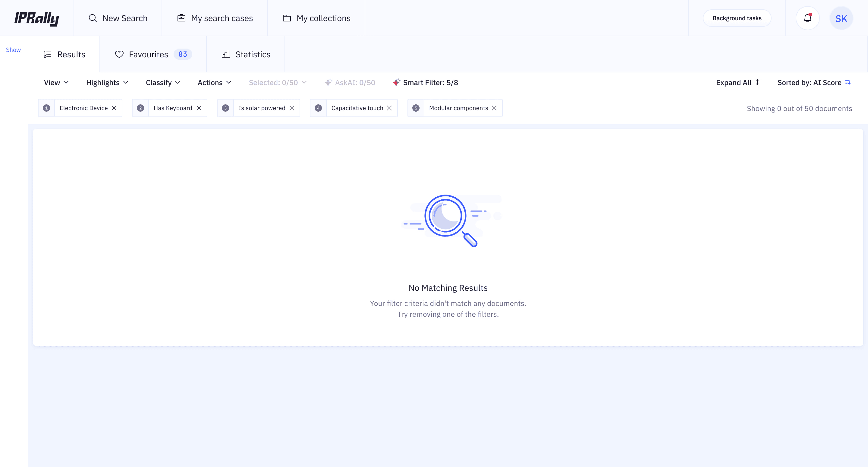The width and height of the screenshot is (868, 467).
Task: Expand the Actions menu
Action: tap(214, 83)
